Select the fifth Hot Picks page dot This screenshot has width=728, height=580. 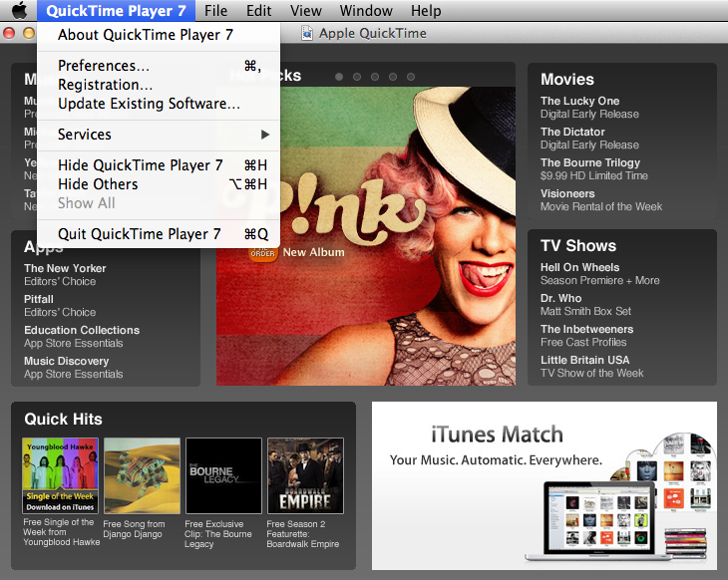click(411, 77)
